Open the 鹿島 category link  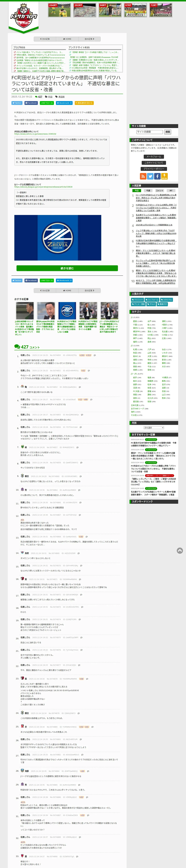point(135,321)
